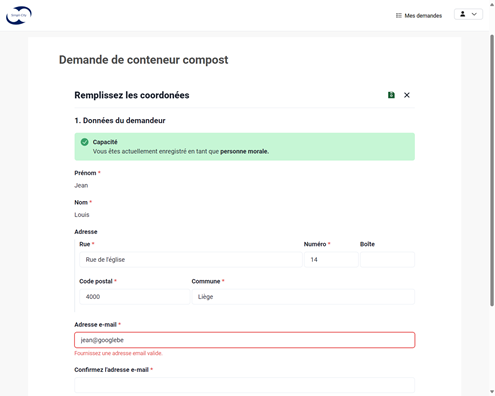Click the Commune field with Liège

click(x=303, y=296)
